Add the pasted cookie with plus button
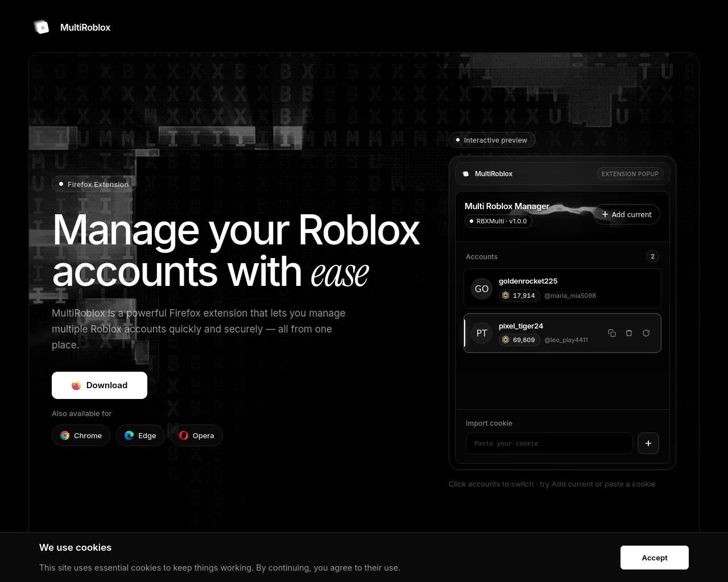 pos(648,443)
